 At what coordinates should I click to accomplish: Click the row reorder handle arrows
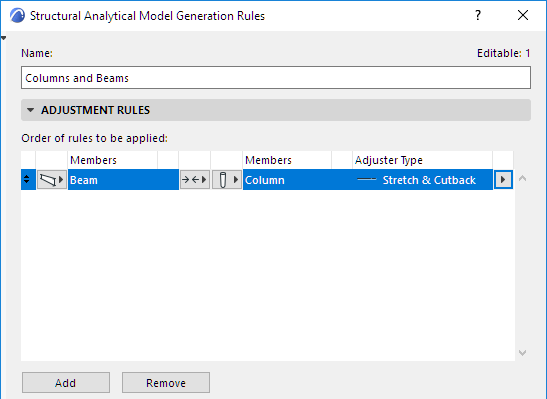tap(27, 180)
